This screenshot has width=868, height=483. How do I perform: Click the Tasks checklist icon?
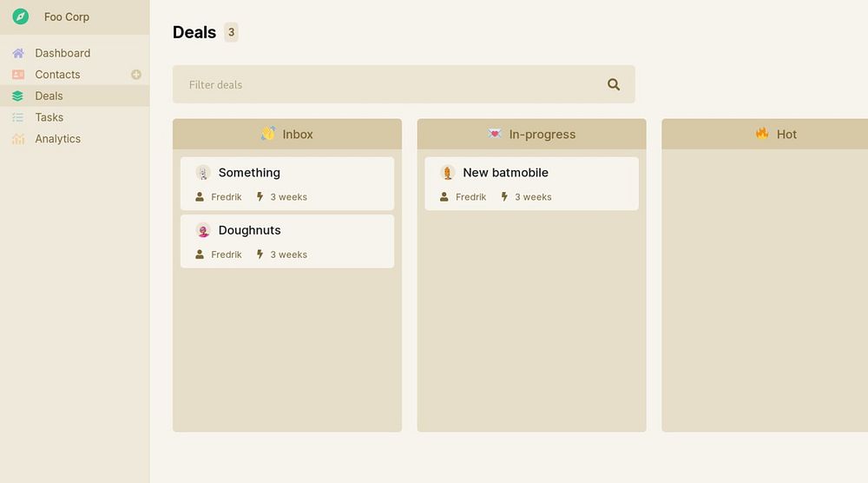[18, 117]
